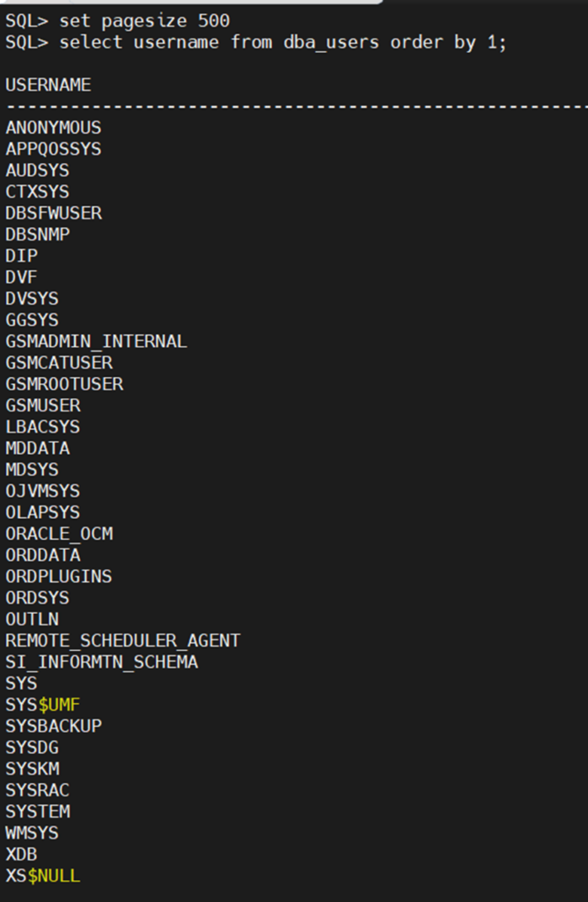This screenshot has height=902, width=588.
Task: Click the LBACSYS username line
Action: [x=42, y=426]
